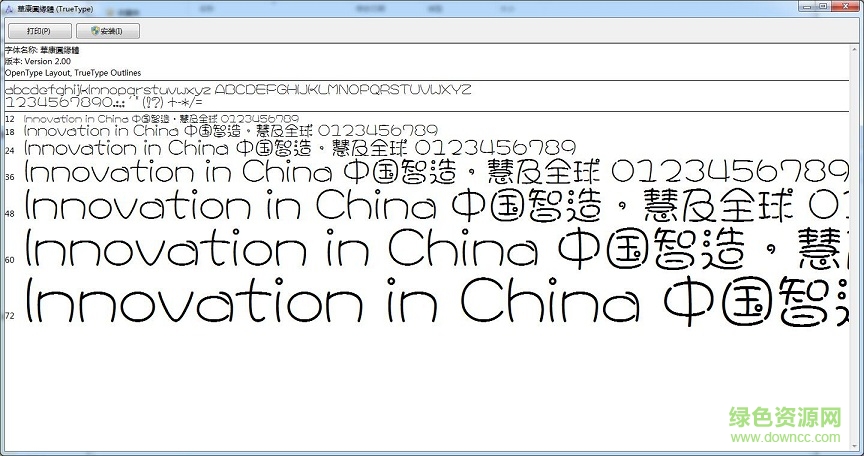The height and width of the screenshot is (456, 864).
Task: Click the 安装(I) install button
Action: (x=108, y=31)
